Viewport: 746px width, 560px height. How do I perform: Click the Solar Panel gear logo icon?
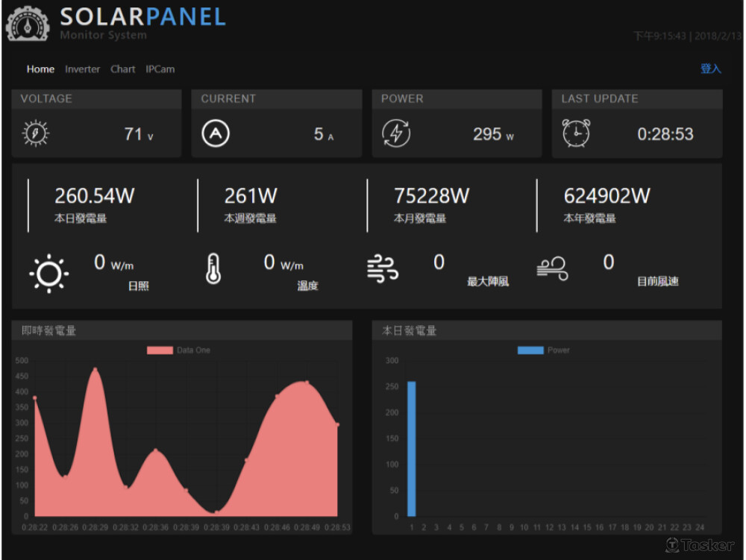28,22
